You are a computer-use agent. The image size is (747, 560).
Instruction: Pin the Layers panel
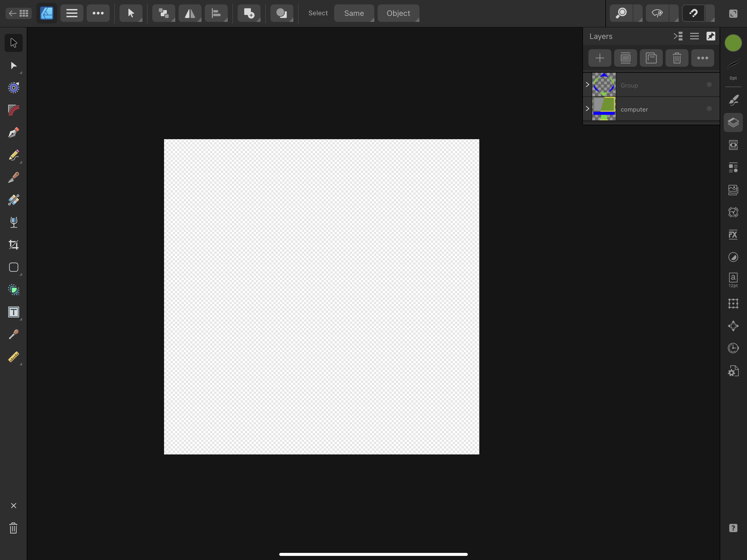[x=711, y=36]
